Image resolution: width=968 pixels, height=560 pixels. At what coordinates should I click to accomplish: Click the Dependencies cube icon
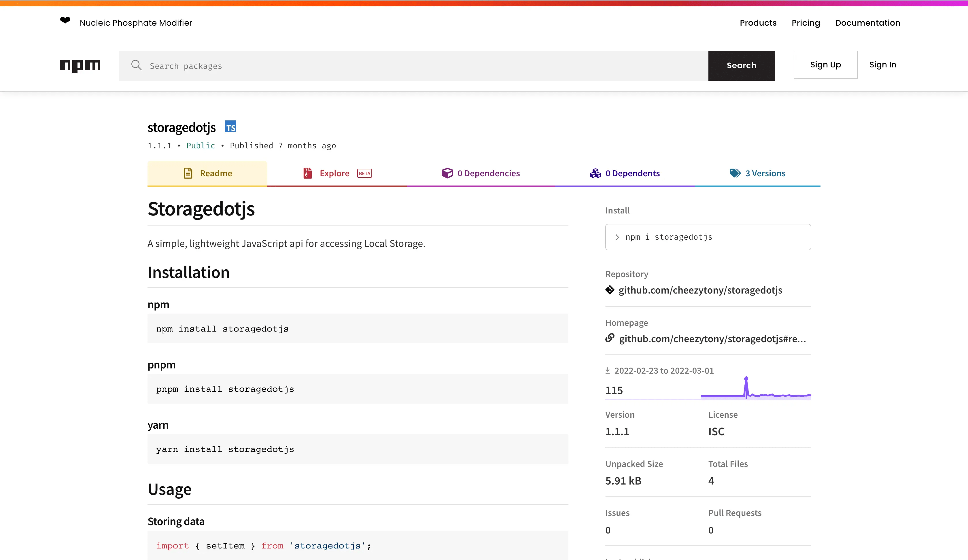click(447, 173)
